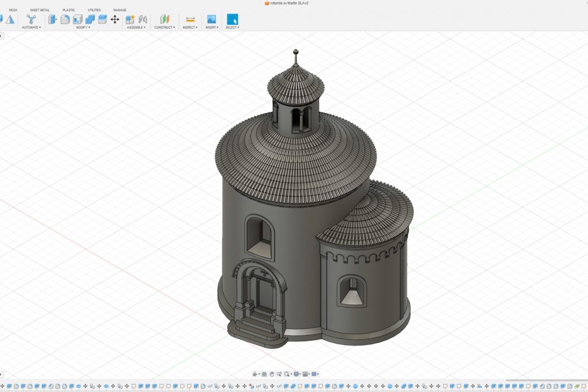
Task: Open the INSERT dropdown menu
Action: coord(212,28)
